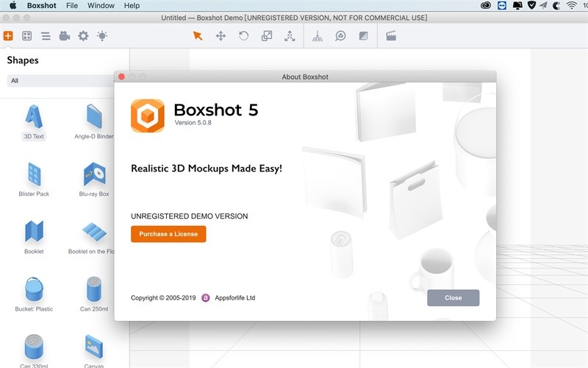Click the Creative Cloud menu bar icon
This screenshot has width=588, height=368.
[x=486, y=5]
